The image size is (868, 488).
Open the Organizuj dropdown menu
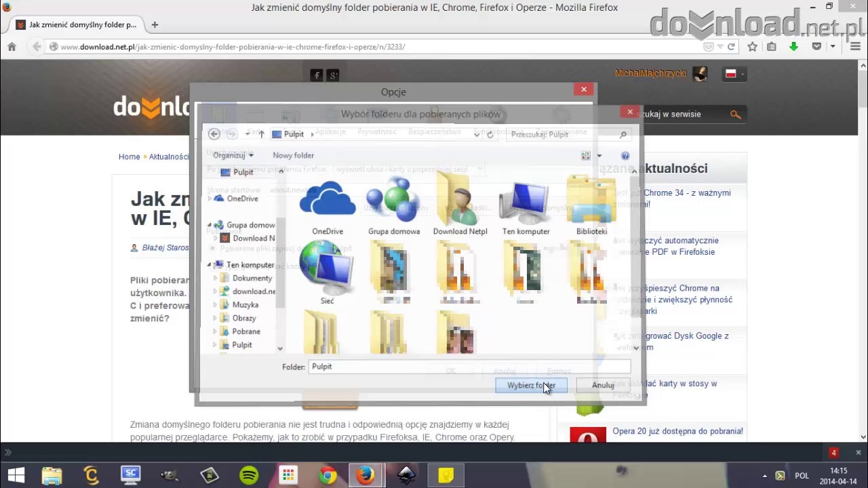coord(233,155)
